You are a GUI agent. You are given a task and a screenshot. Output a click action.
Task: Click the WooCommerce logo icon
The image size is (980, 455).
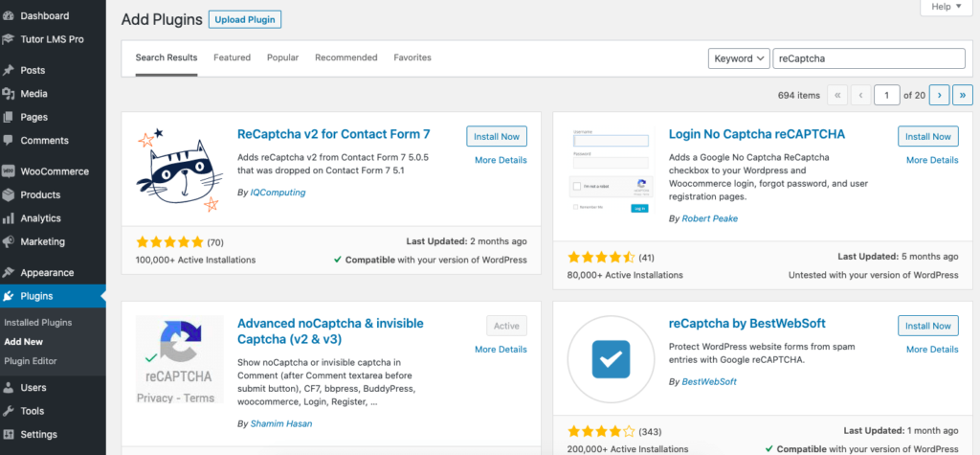[x=8, y=171]
